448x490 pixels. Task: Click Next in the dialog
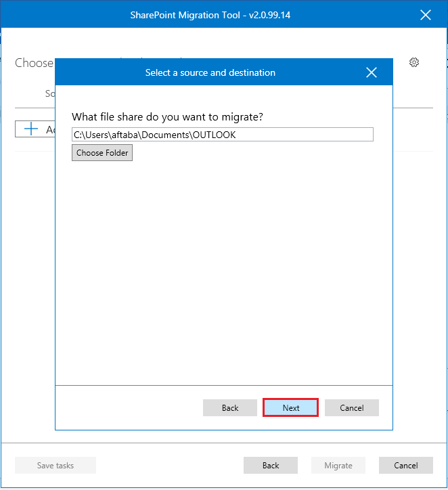tap(290, 407)
